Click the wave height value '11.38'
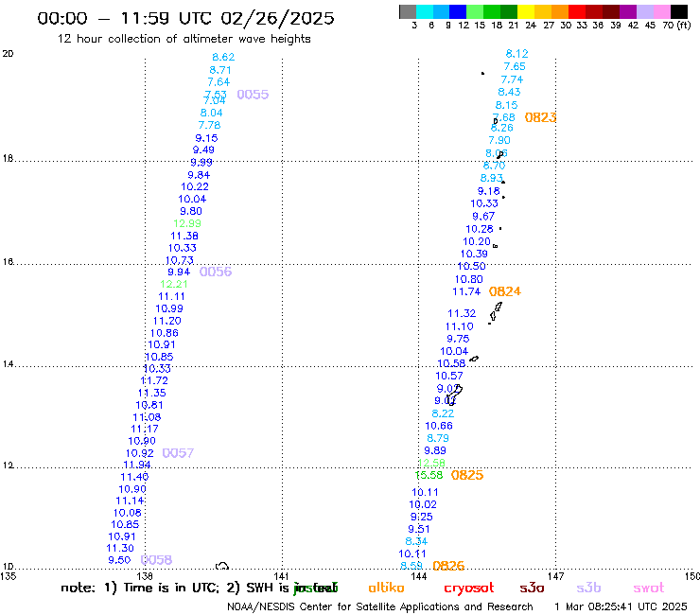Screen dimensions: 700x615 (184, 236)
